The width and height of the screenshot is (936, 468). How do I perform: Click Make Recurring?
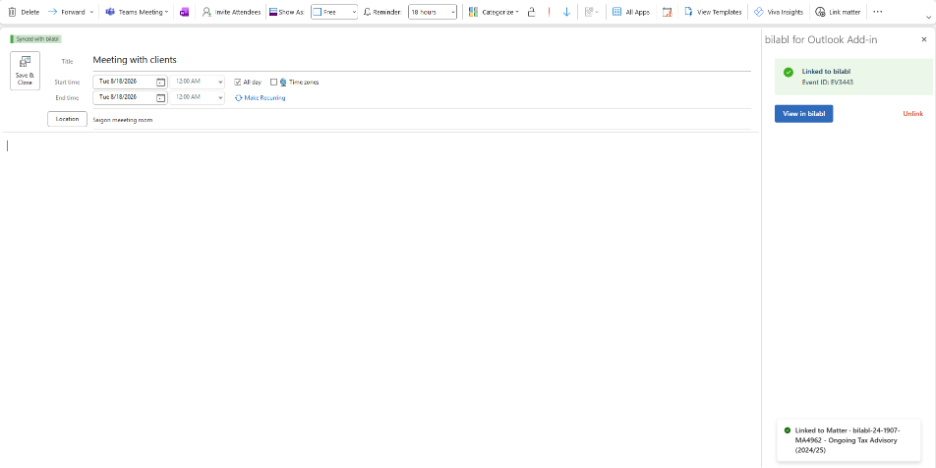pyautogui.click(x=260, y=98)
